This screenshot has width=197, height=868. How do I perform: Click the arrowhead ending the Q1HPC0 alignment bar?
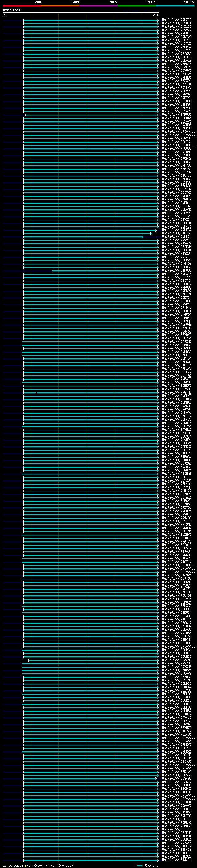coord(143,237)
